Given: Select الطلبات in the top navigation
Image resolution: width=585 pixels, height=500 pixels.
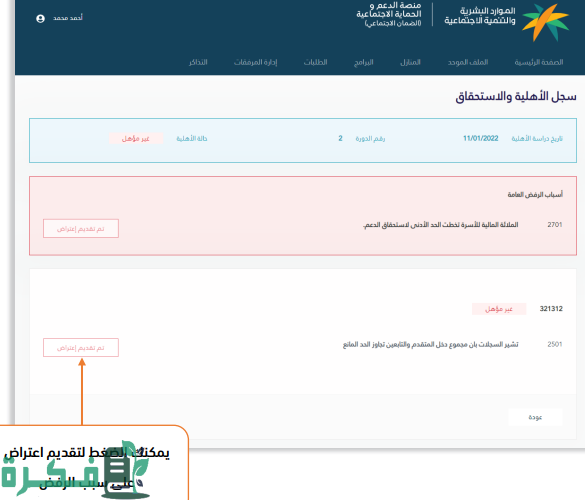Looking at the screenshot, I should (x=315, y=62).
